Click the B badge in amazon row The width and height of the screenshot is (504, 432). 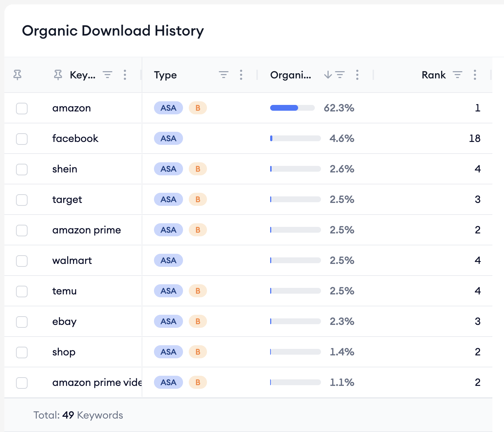pos(198,108)
